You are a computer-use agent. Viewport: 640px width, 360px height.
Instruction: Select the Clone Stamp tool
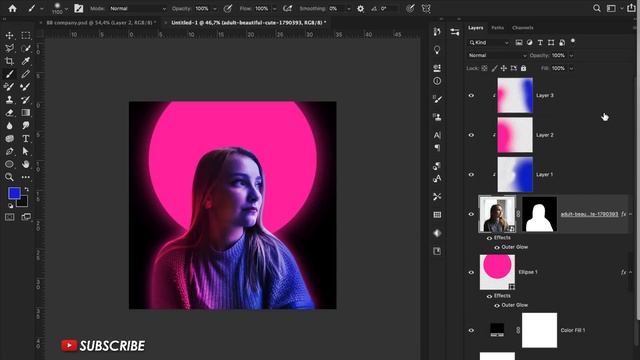tap(9, 100)
